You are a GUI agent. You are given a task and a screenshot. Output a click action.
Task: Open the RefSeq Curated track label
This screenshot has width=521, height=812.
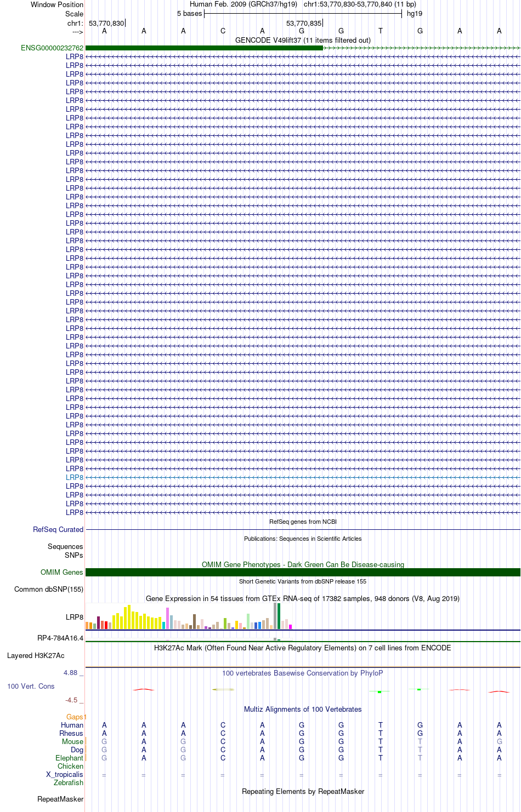coord(58,530)
